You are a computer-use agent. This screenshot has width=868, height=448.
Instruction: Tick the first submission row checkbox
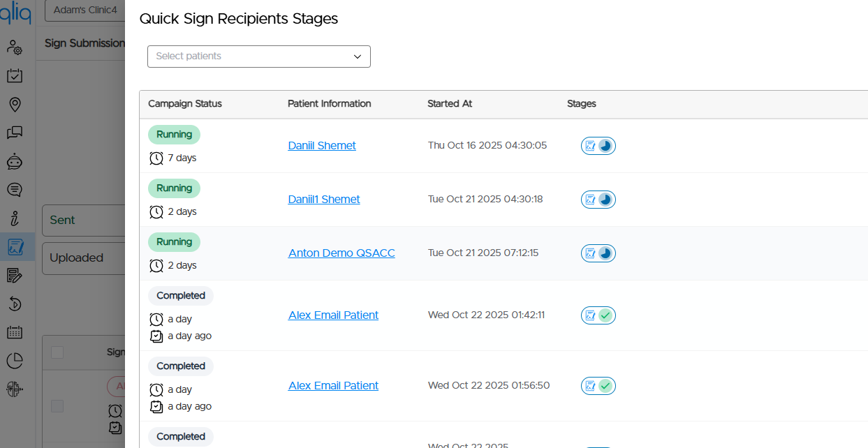click(57, 406)
